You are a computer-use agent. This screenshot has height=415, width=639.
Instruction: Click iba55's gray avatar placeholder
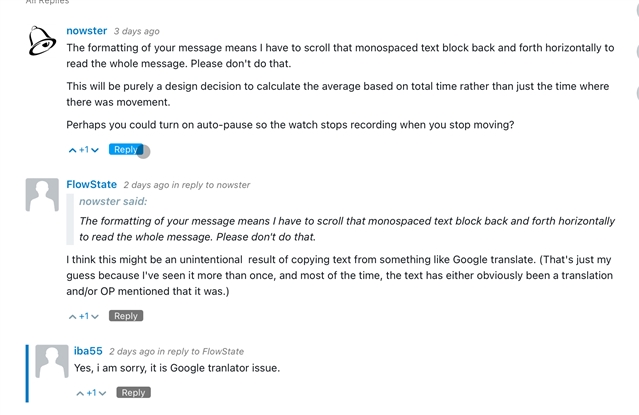click(x=52, y=361)
